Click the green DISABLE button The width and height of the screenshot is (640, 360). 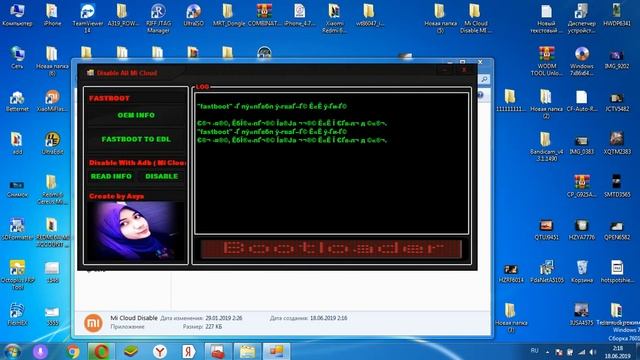point(162,176)
